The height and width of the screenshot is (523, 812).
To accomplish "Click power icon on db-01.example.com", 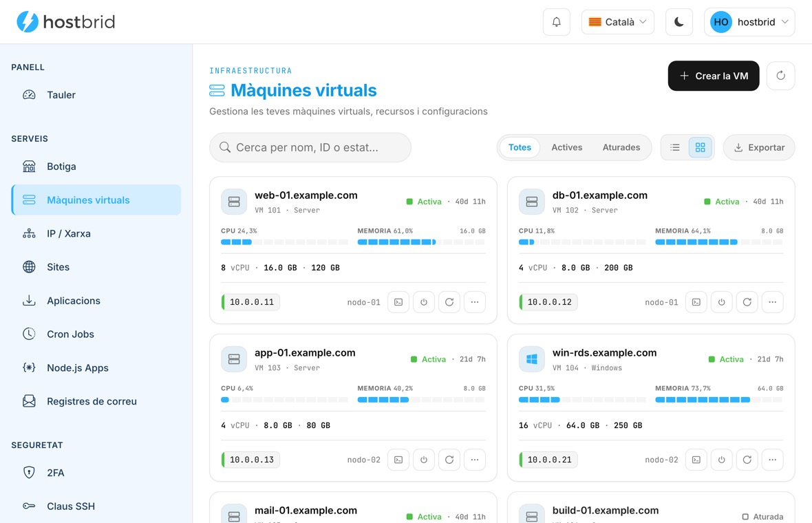I will [x=721, y=302].
